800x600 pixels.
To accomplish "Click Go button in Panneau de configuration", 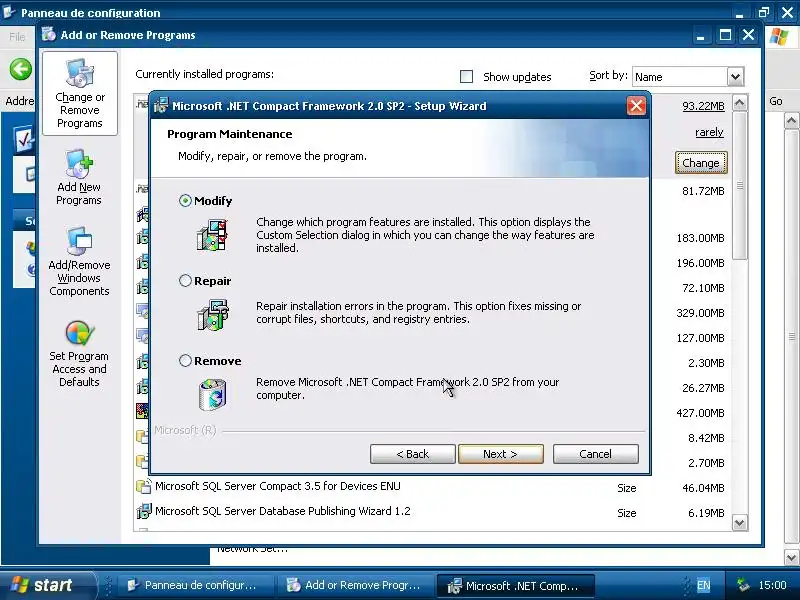I will 776,101.
